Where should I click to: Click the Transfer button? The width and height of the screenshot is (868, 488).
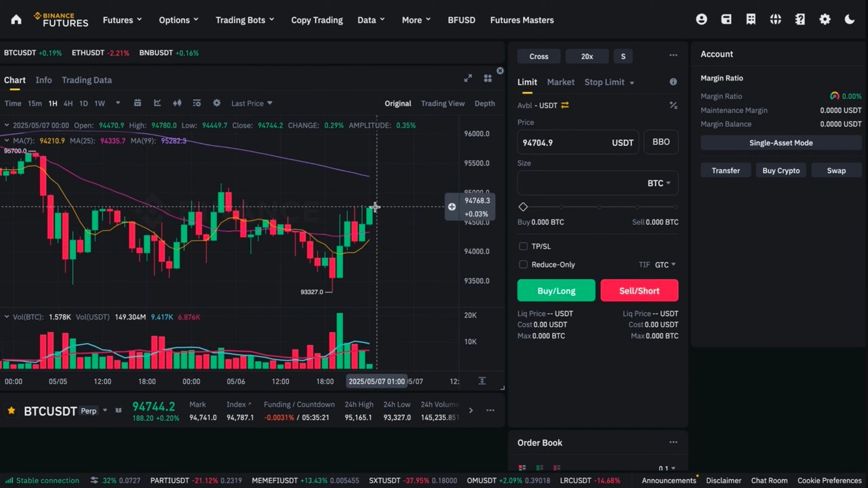tap(726, 170)
